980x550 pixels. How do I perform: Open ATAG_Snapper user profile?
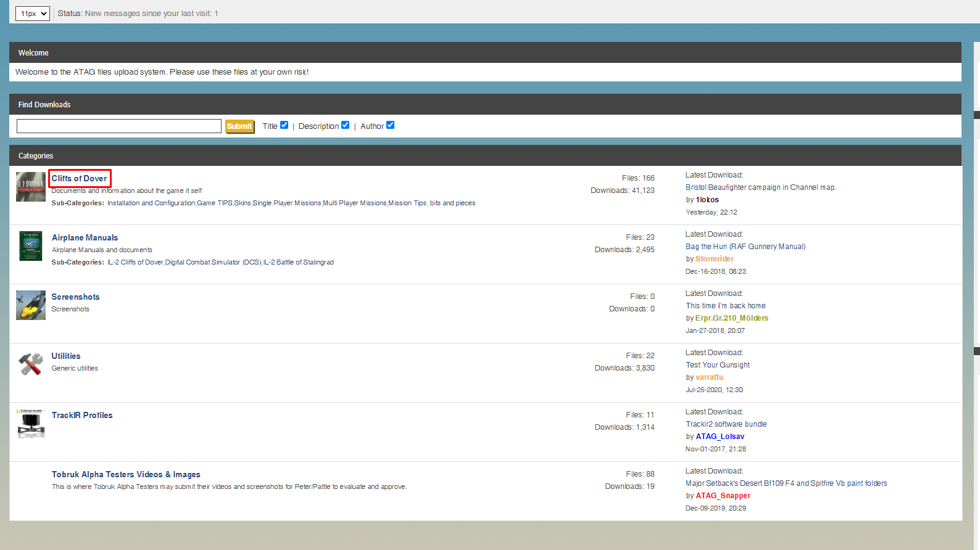point(723,496)
